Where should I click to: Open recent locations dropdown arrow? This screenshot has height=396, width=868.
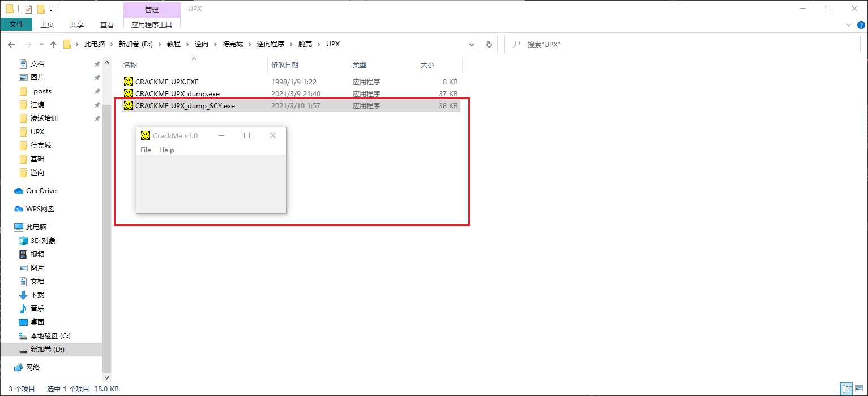(x=41, y=44)
